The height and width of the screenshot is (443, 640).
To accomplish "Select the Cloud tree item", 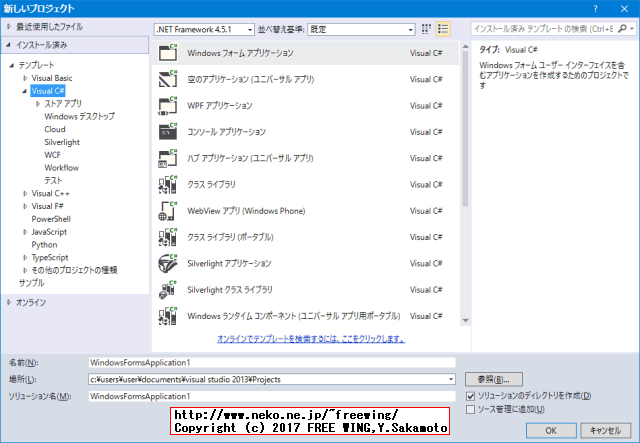I will click(x=55, y=129).
